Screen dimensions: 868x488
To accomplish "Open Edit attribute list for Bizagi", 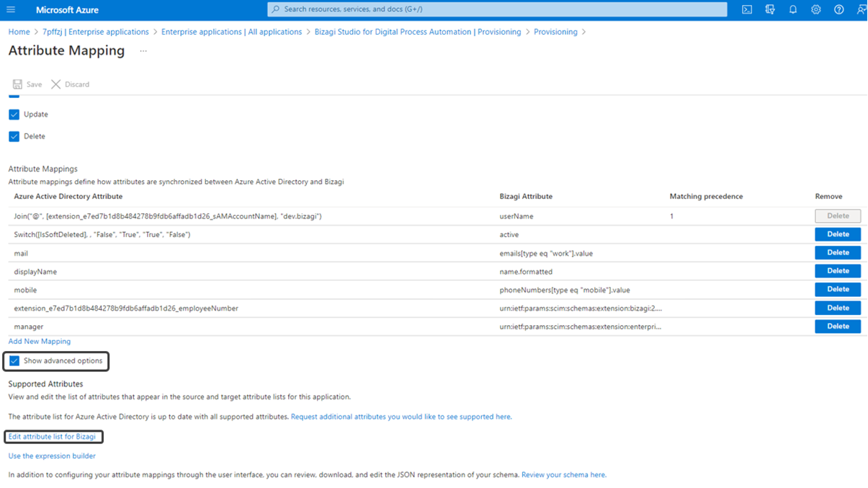I will tap(52, 437).
